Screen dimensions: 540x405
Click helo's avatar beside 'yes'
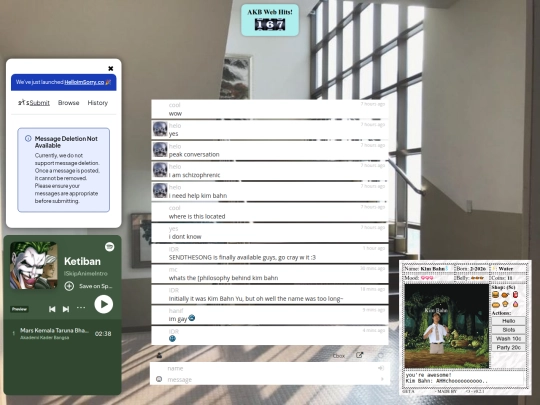click(160, 129)
